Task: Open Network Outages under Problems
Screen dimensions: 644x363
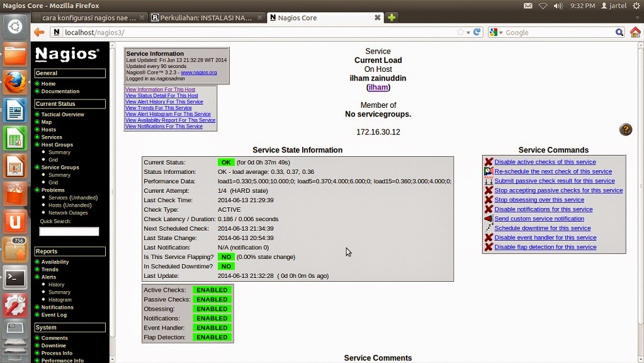Action: 68,213
